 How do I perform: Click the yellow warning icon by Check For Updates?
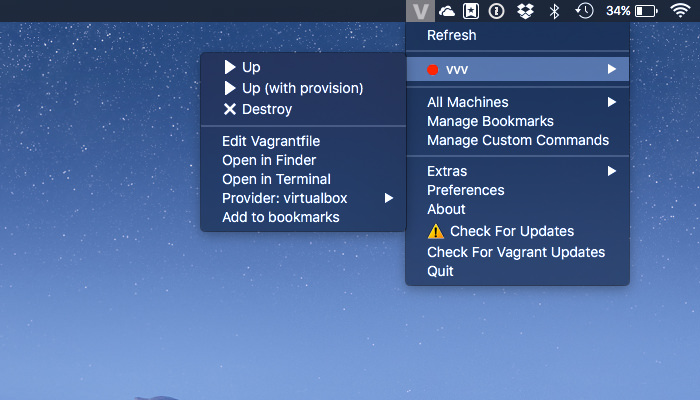point(436,231)
